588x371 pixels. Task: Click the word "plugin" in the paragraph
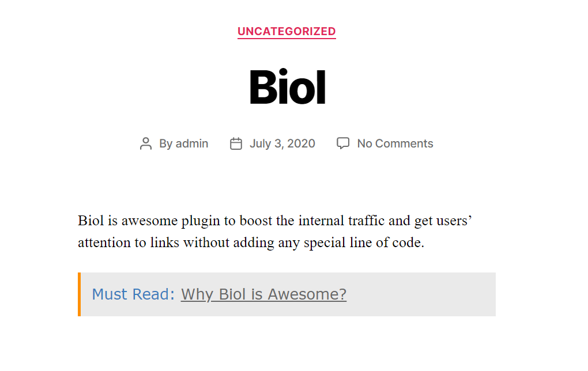pos(201,221)
